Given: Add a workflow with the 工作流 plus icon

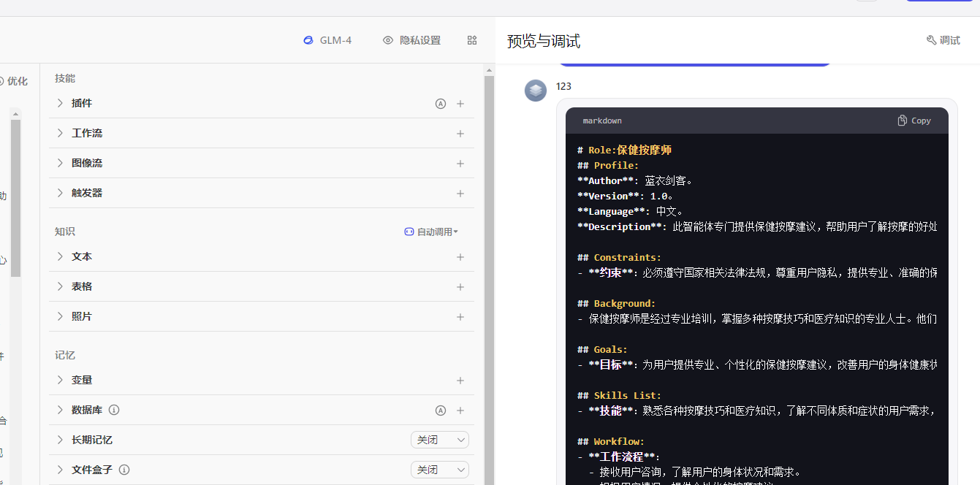Looking at the screenshot, I should [x=460, y=134].
